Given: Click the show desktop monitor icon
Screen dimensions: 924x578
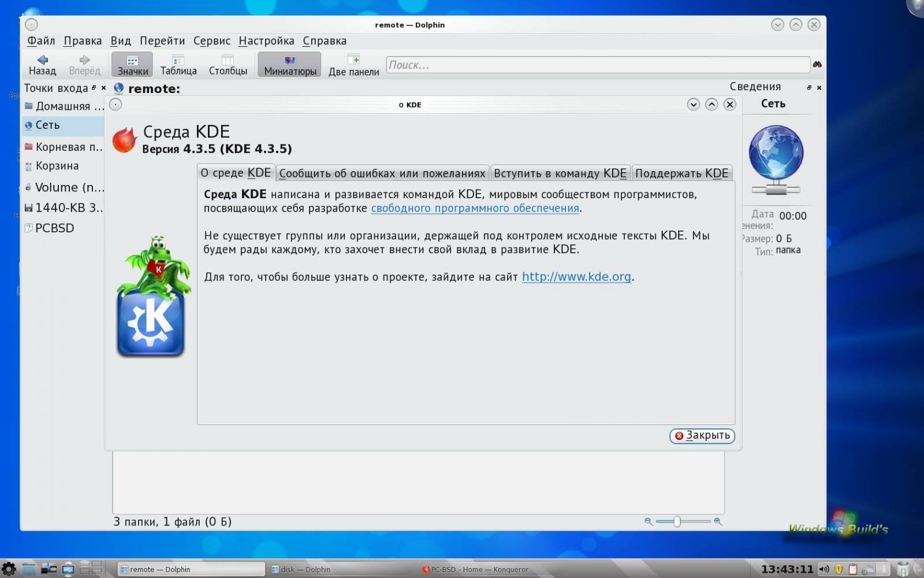Looking at the screenshot, I should click(x=68, y=569).
